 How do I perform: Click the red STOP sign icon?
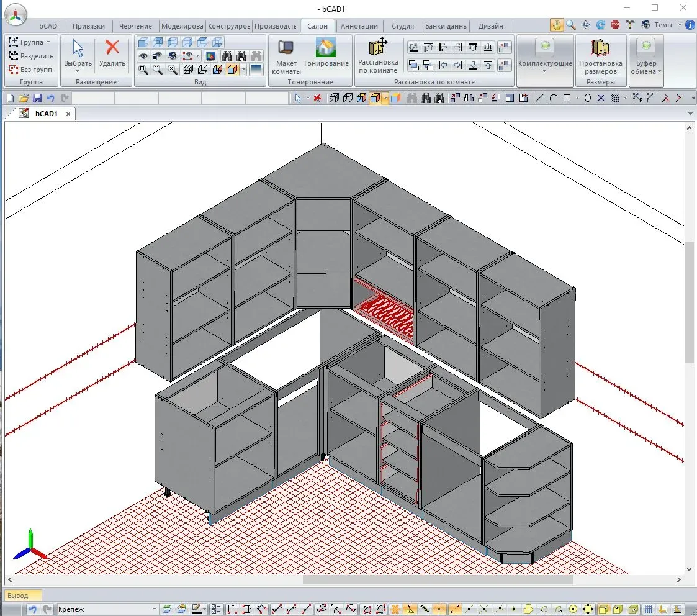pos(616,25)
